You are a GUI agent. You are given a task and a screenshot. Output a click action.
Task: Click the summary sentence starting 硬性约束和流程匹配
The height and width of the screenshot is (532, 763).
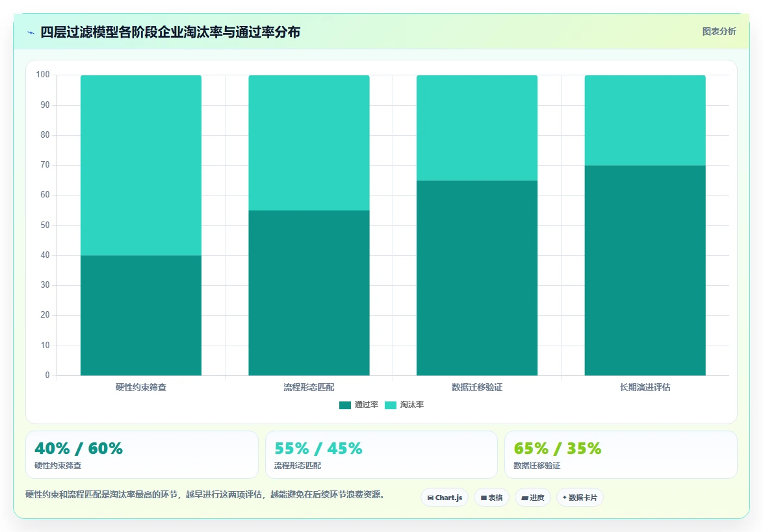(206, 494)
